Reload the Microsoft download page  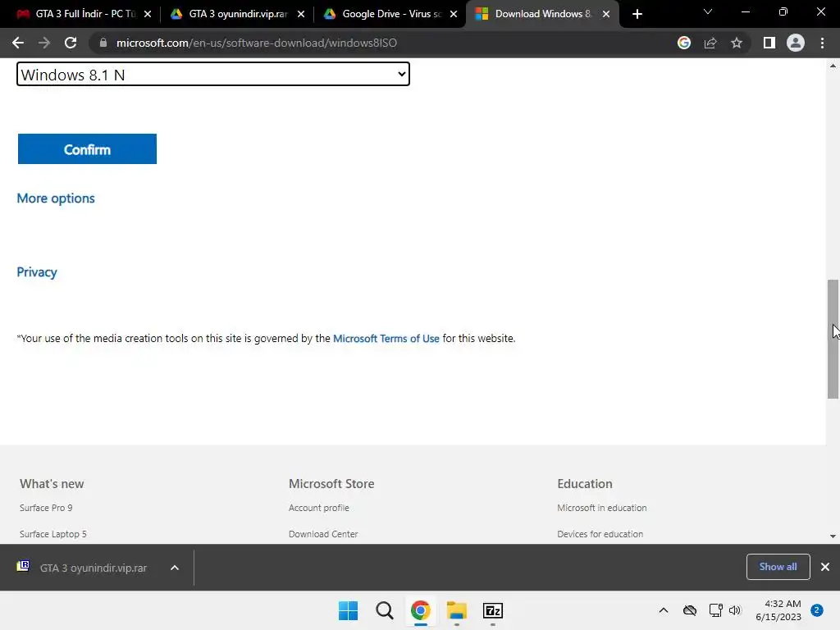click(x=71, y=43)
